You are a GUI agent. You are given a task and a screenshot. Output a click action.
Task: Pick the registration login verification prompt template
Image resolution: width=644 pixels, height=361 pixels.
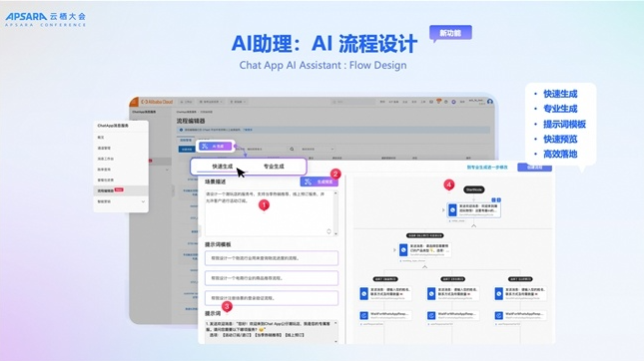coord(272,298)
